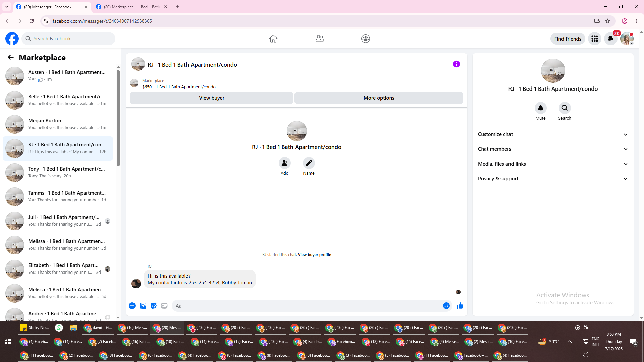Click the More options button
This screenshot has height=362, width=644.
379,98
